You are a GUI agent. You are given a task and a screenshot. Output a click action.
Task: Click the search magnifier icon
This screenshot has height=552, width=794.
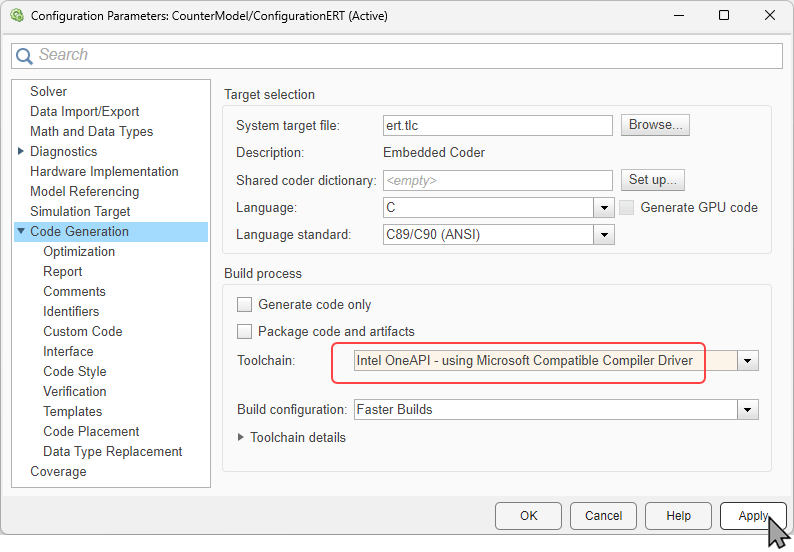click(24, 56)
